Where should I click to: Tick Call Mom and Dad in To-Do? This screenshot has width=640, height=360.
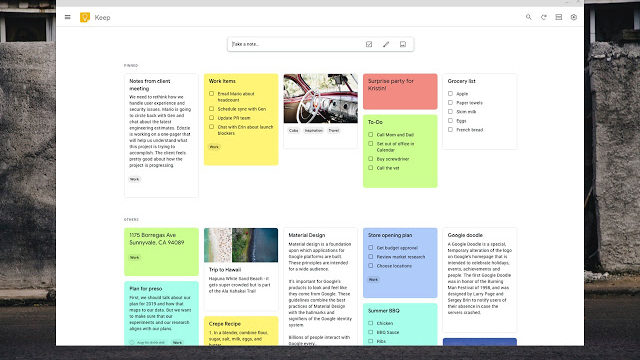[371, 134]
